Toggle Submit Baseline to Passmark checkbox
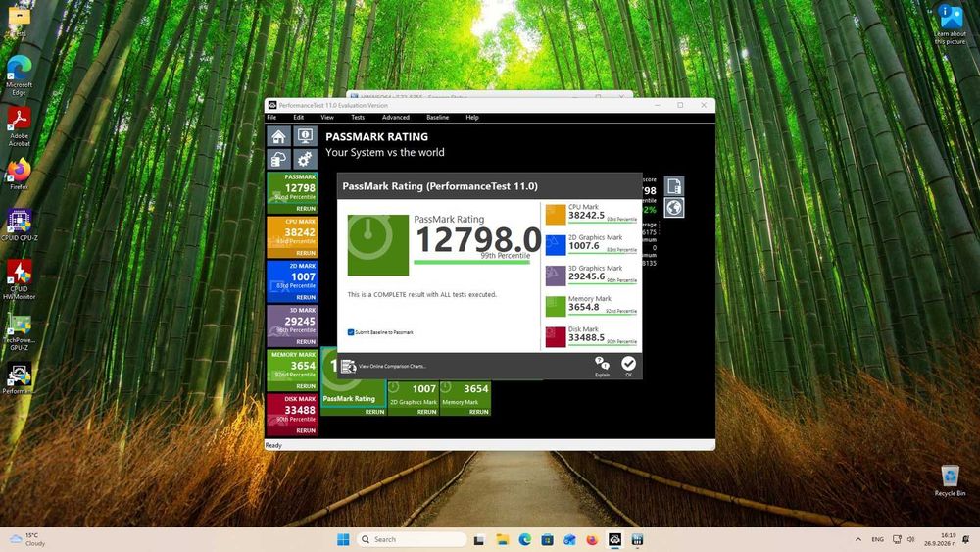The height and width of the screenshot is (552, 980). [351, 332]
